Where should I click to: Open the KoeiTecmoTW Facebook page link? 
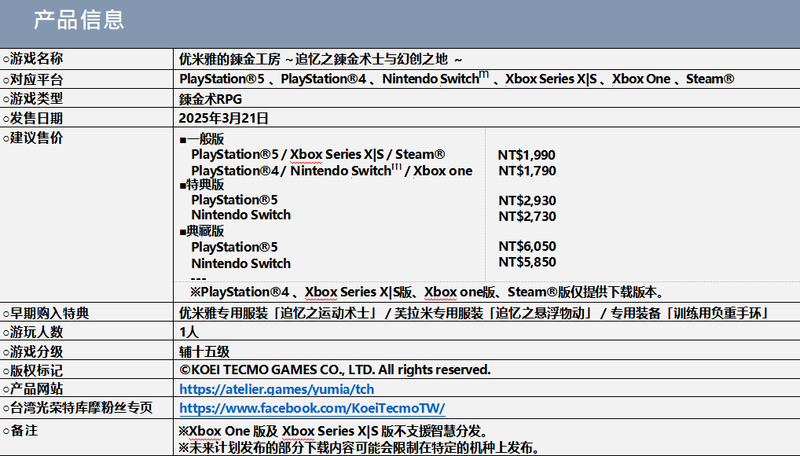pyautogui.click(x=312, y=408)
